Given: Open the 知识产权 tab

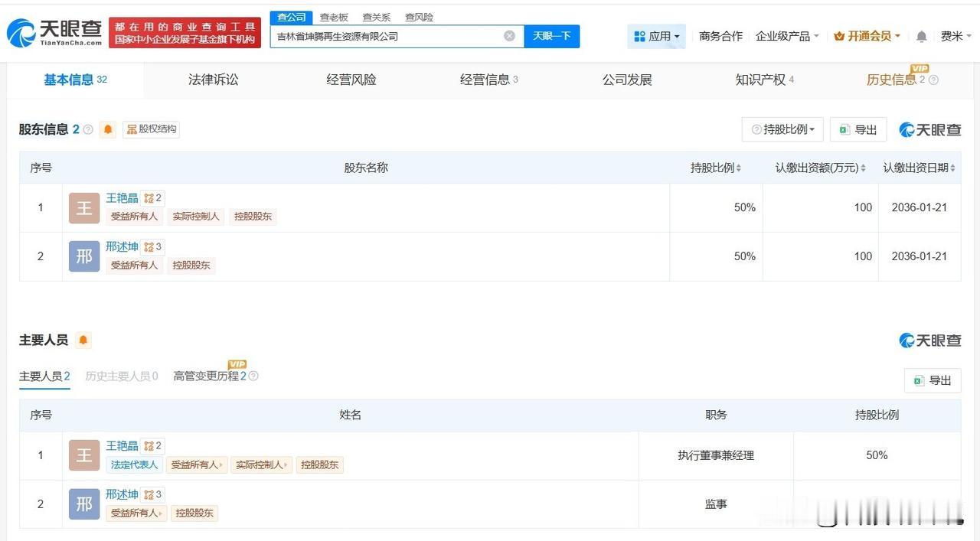Looking at the screenshot, I should tap(764, 80).
